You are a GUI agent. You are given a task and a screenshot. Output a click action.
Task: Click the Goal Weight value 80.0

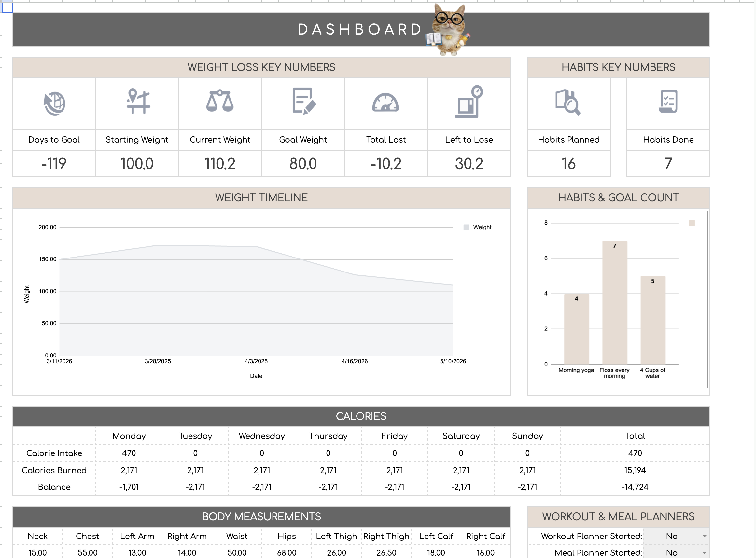[x=303, y=164]
